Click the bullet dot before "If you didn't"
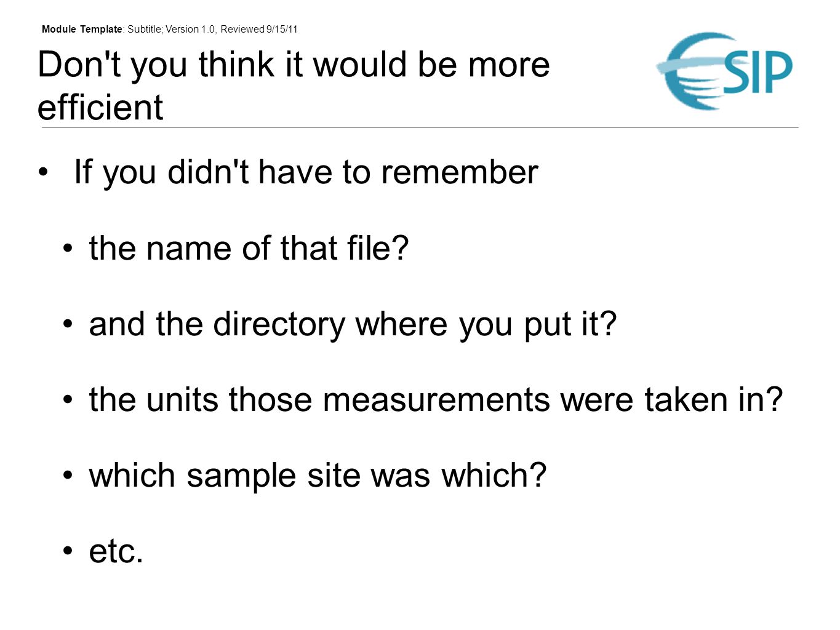The image size is (840, 630). click(x=42, y=172)
